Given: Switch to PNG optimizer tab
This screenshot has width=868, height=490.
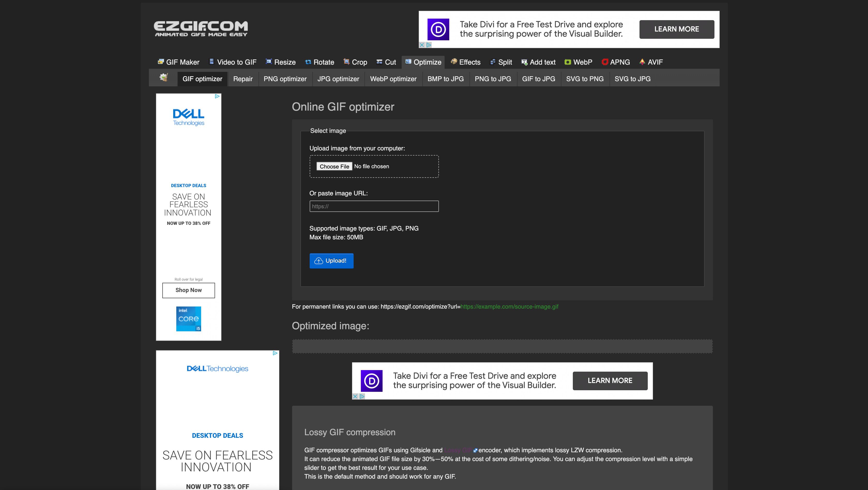Looking at the screenshot, I should [x=284, y=79].
